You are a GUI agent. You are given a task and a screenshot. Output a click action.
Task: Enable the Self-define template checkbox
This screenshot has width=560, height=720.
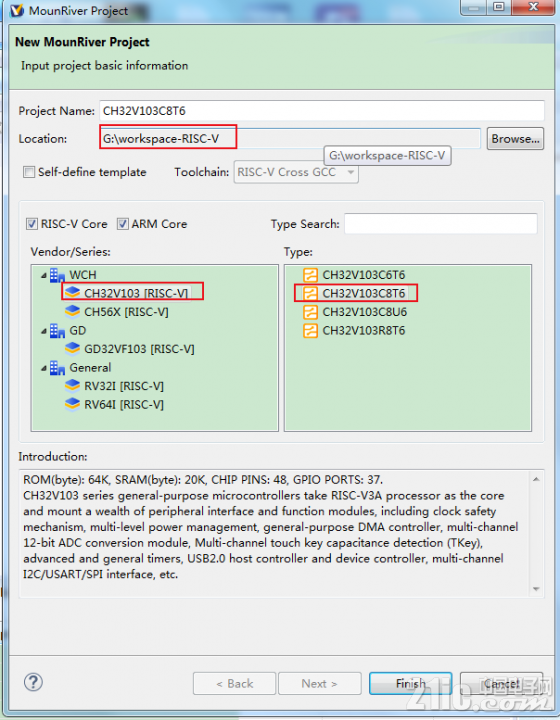tap(29, 172)
